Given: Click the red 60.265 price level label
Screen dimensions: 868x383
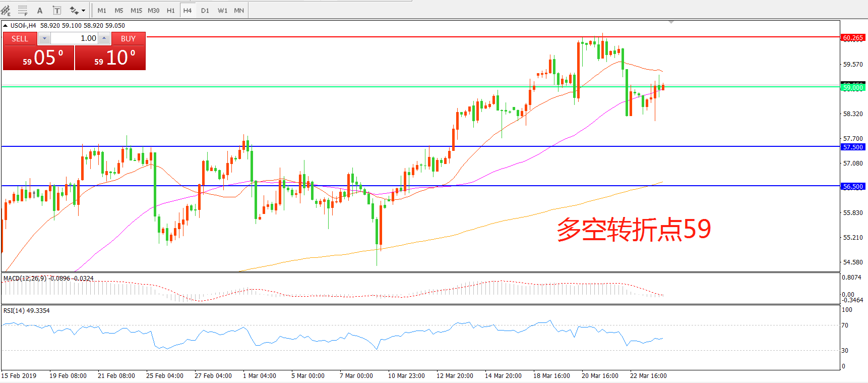Looking at the screenshot, I should point(853,37).
